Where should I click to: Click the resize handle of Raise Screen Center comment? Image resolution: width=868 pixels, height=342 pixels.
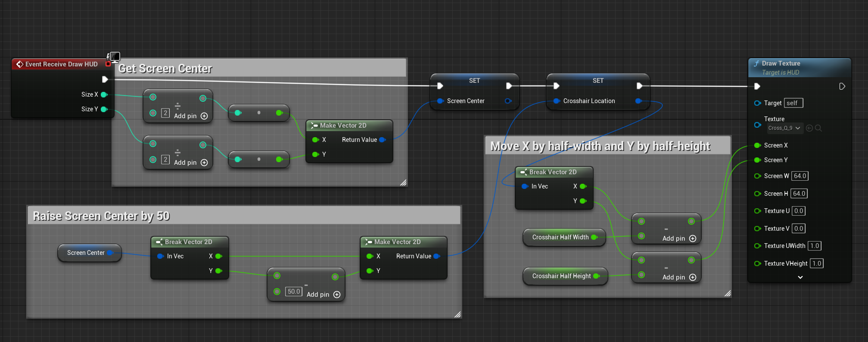coord(457,314)
